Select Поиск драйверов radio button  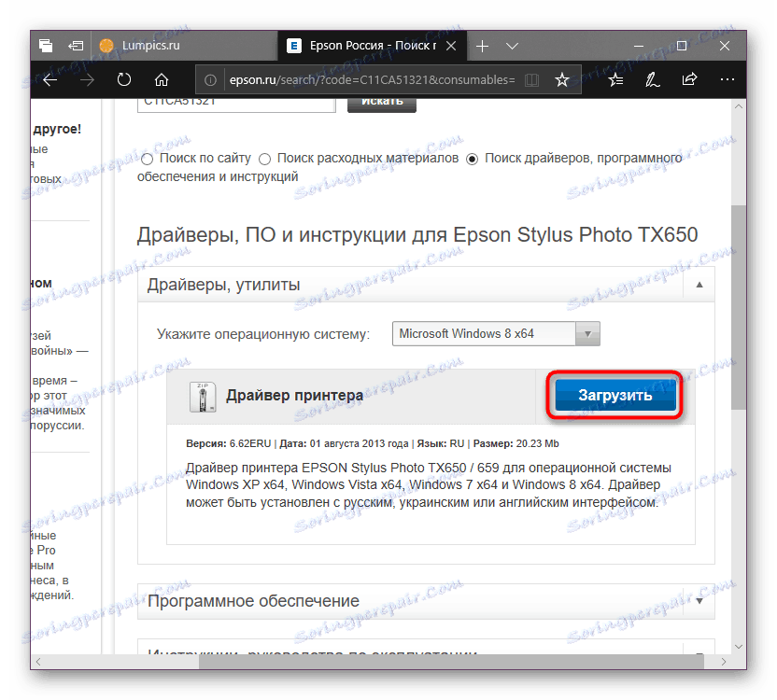coord(472,158)
